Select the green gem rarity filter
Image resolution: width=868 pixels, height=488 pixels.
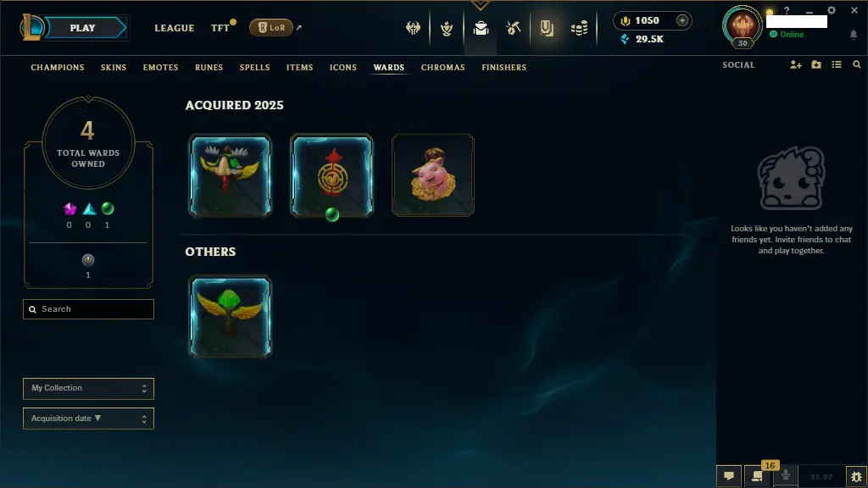pyautogui.click(x=108, y=208)
